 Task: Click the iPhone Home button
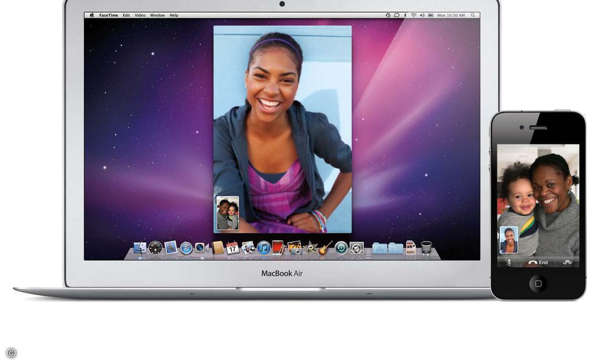(x=538, y=283)
